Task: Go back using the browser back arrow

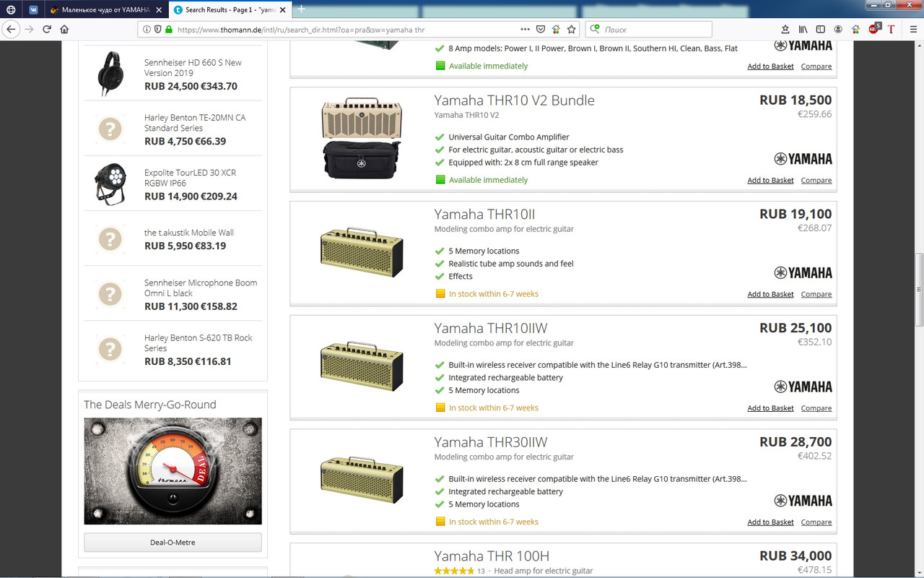Action: tap(11, 30)
